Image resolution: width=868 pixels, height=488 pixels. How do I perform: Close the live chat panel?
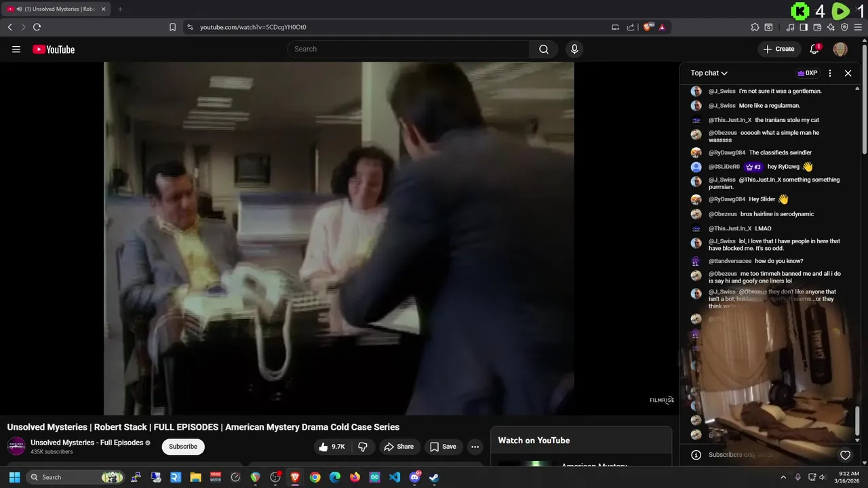click(x=848, y=73)
